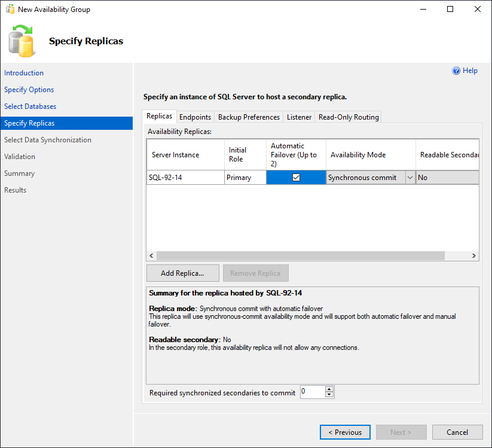Click the blue Help question mark icon

coord(456,71)
